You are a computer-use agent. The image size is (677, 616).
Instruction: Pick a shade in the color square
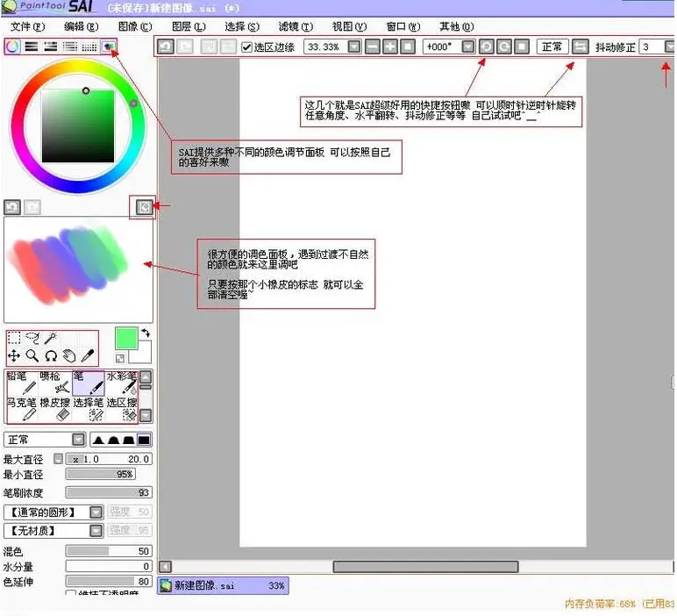pos(78,126)
